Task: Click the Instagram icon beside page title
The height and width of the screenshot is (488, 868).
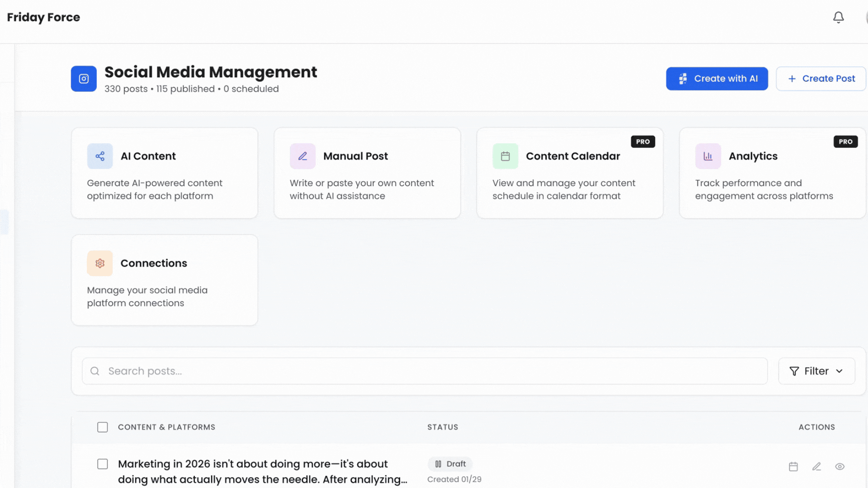Action: click(x=84, y=79)
